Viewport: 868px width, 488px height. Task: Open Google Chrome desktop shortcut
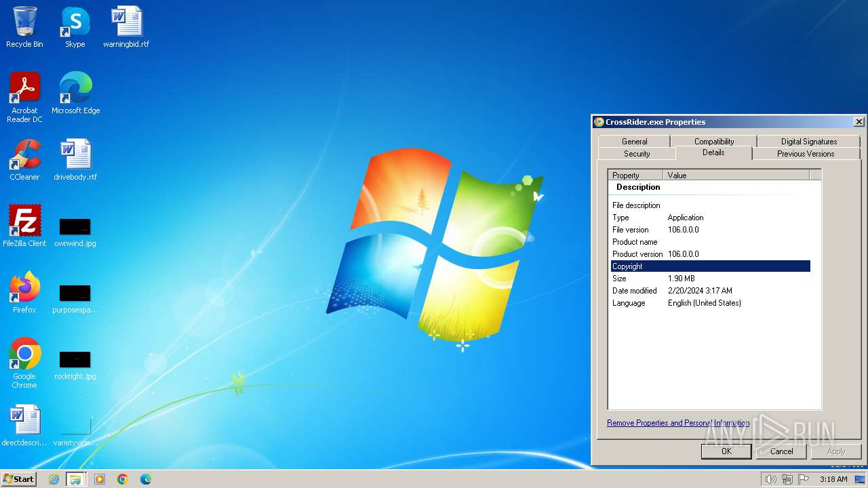click(24, 363)
